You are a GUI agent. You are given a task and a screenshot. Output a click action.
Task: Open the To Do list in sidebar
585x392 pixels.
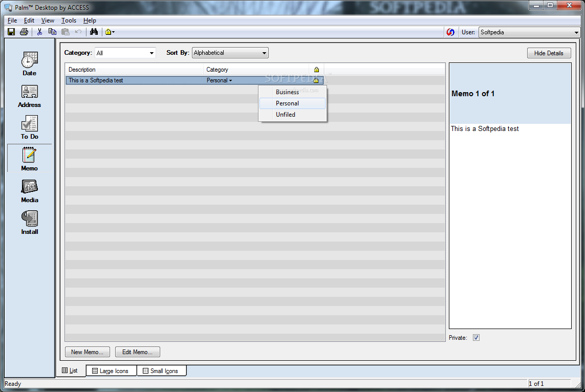pos(30,127)
